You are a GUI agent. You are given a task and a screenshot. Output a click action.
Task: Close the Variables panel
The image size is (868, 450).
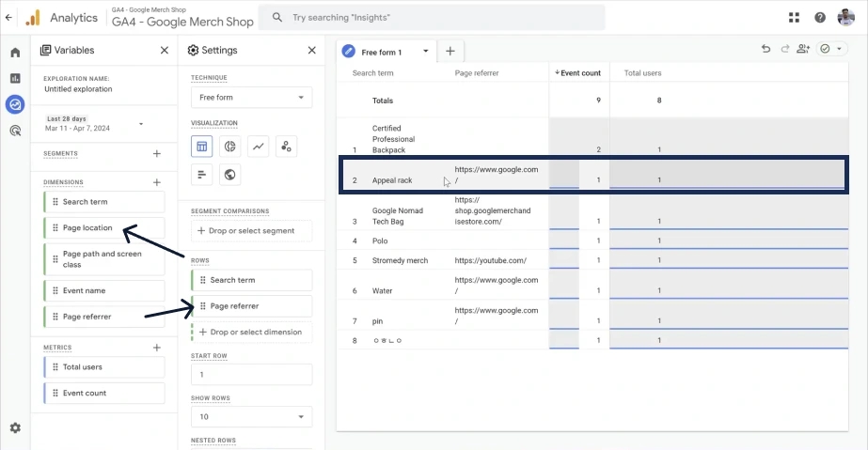click(165, 51)
